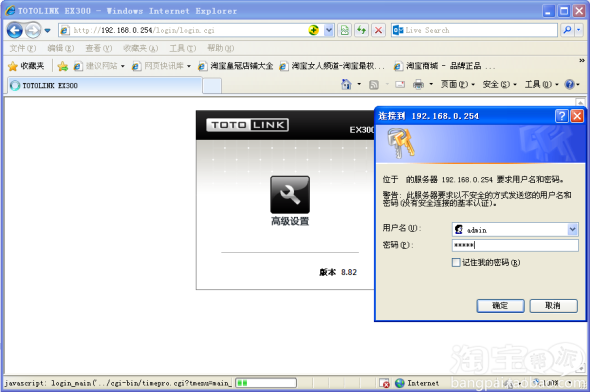Check the 记住我的密码 checkbox
Viewport: 590px width, 392px height.
point(456,263)
